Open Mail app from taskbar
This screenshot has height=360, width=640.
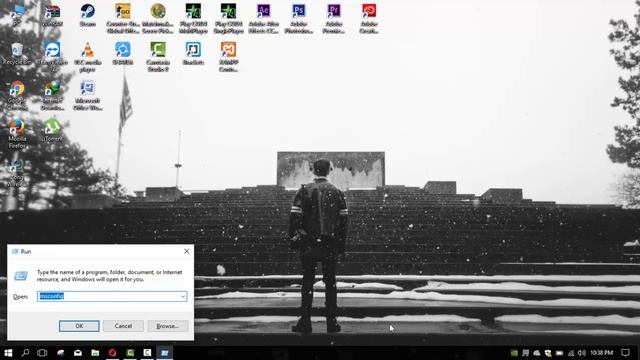78,353
